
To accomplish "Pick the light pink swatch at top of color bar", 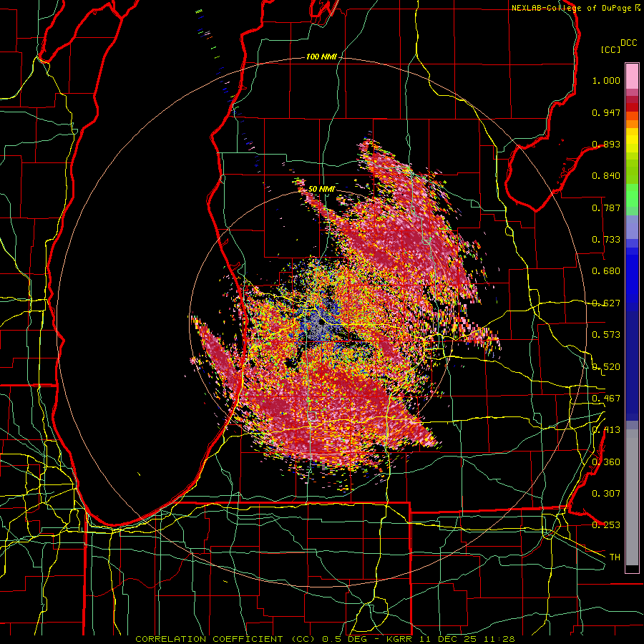I will point(632,76).
